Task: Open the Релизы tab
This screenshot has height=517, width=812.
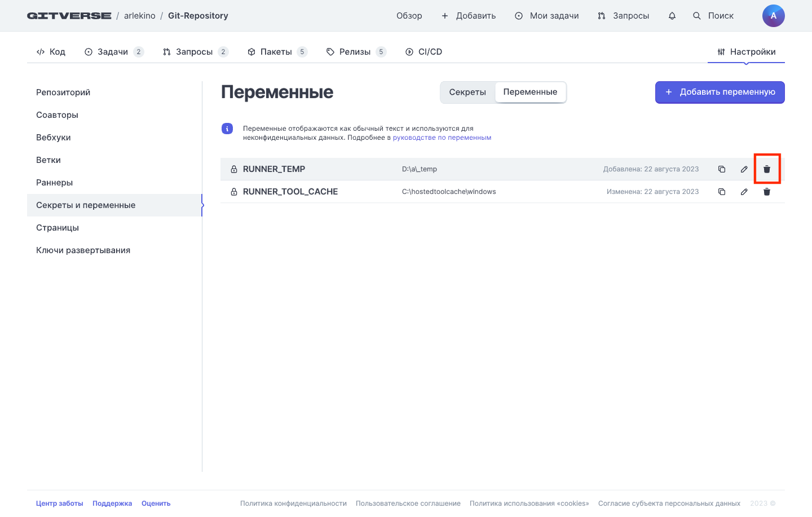Action: coord(355,52)
